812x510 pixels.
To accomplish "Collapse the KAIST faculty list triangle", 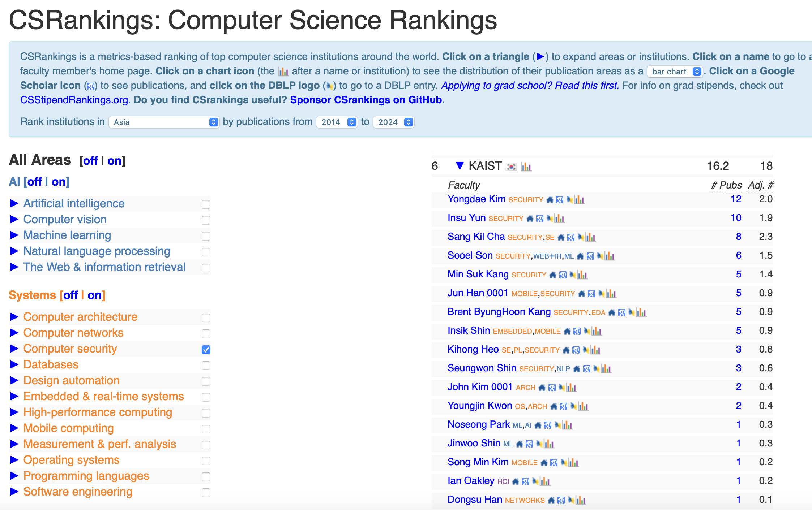I will [x=460, y=166].
